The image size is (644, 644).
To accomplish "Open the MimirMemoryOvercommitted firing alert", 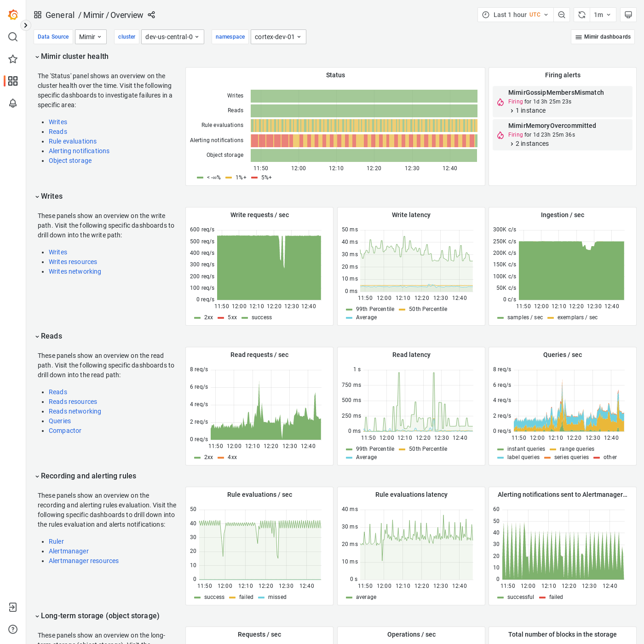I will (x=552, y=125).
